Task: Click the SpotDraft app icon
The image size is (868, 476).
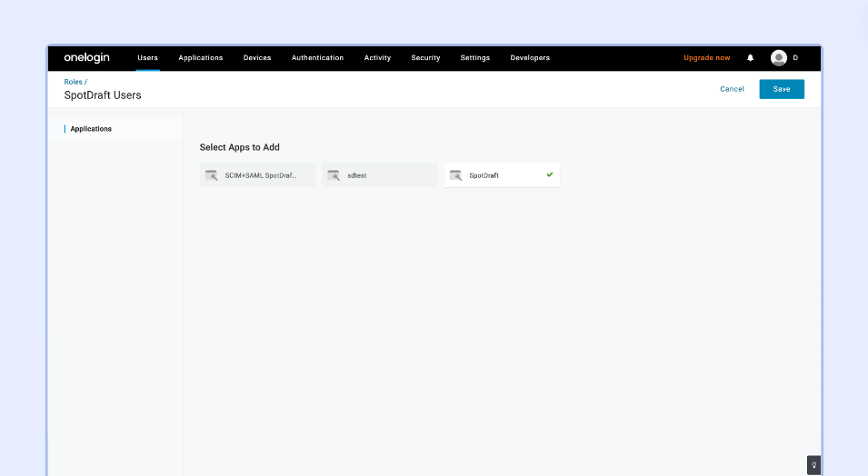Action: coord(455,175)
